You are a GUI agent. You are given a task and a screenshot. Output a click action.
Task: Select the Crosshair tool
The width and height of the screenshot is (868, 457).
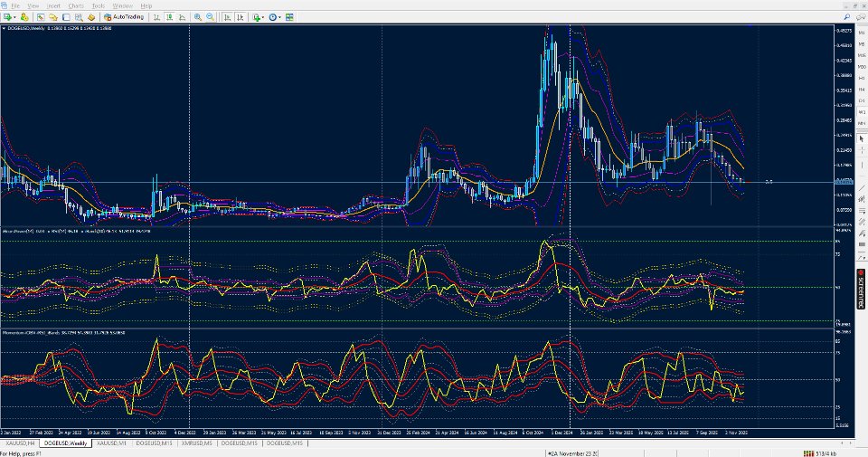coord(862,150)
